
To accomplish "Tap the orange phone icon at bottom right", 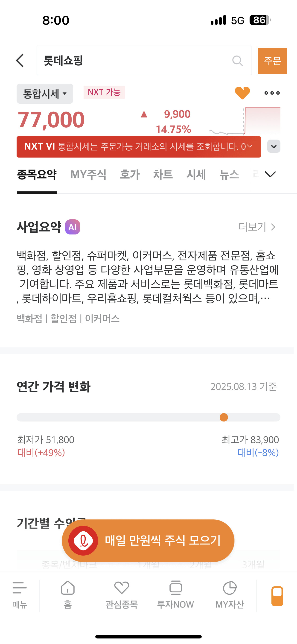I will 277,596.
